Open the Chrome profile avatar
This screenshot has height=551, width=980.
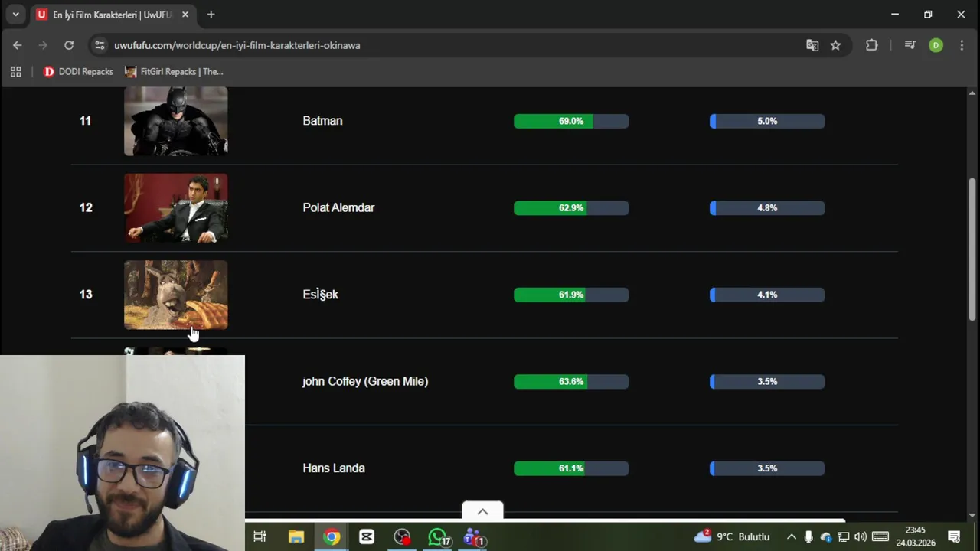936,45
